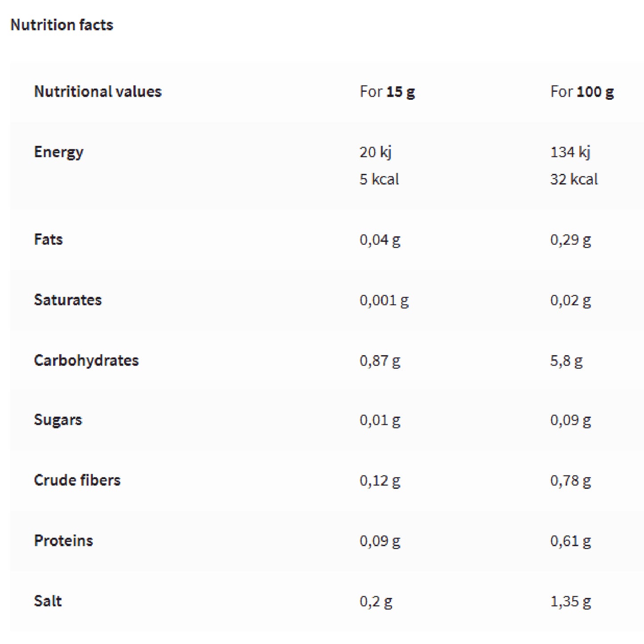Click the Nutritional values column header

pos(98,92)
